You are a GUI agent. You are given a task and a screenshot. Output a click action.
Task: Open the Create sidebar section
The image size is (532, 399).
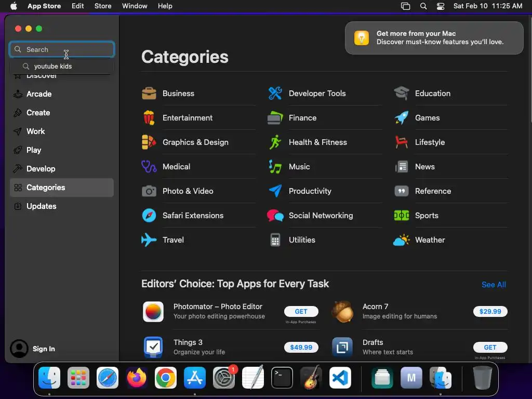tap(61, 113)
